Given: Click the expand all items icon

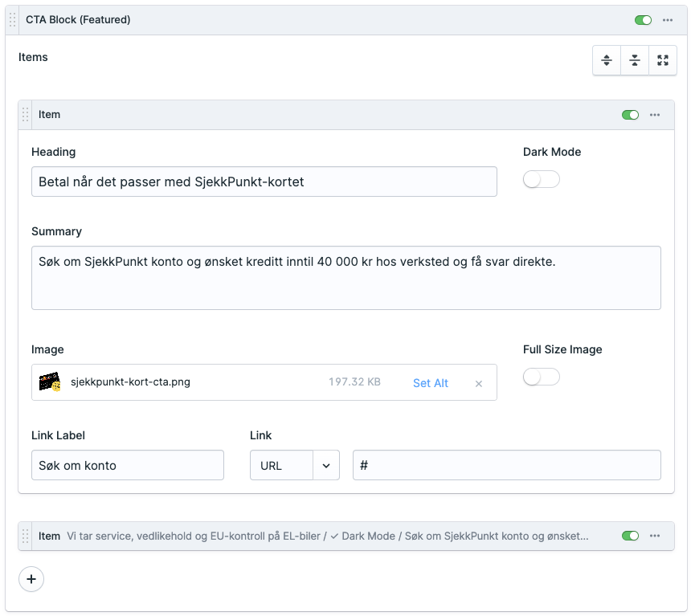Looking at the screenshot, I should (607, 60).
